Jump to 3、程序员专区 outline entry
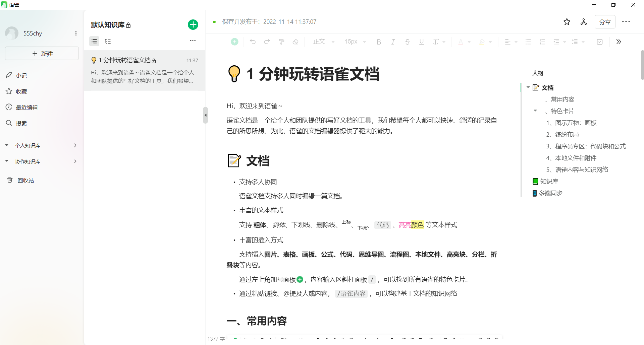Viewport: 644px width, 345px height. pos(586,146)
